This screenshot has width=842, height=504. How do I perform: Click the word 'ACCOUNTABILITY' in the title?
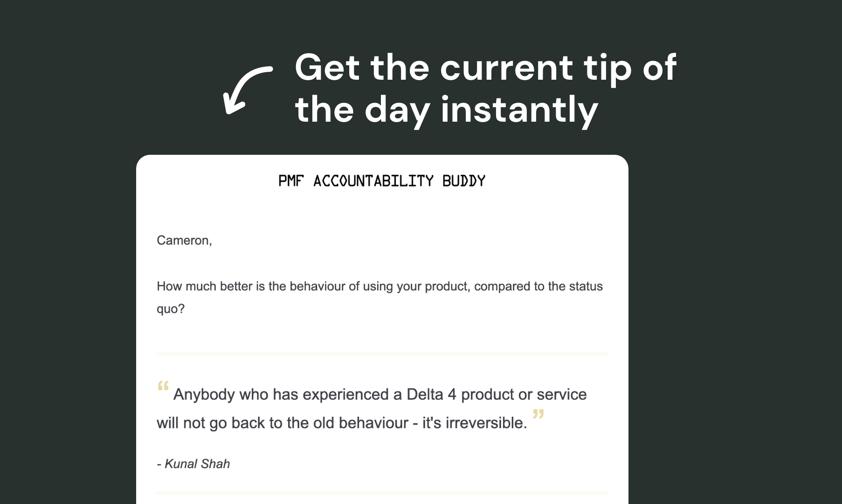point(373,181)
